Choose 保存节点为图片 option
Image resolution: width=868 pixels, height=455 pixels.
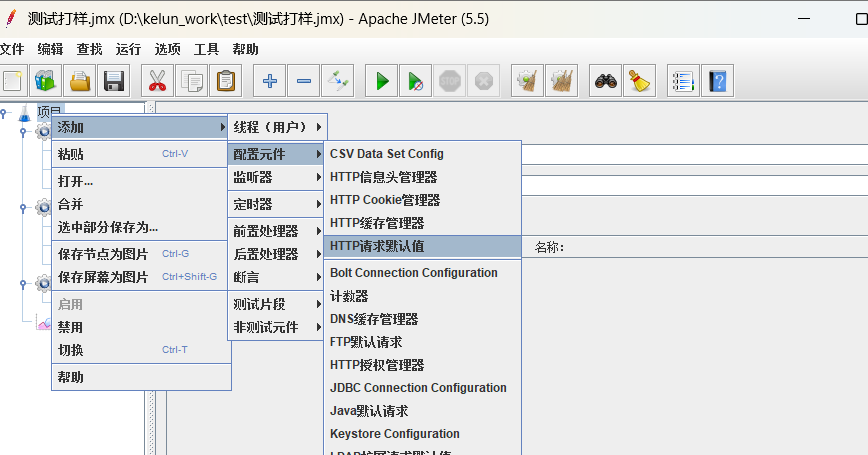[x=141, y=254]
